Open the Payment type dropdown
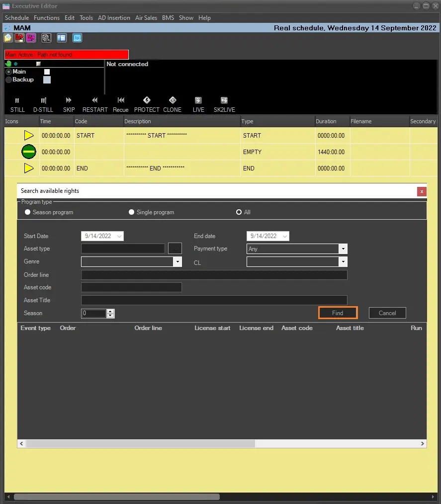 tap(343, 249)
